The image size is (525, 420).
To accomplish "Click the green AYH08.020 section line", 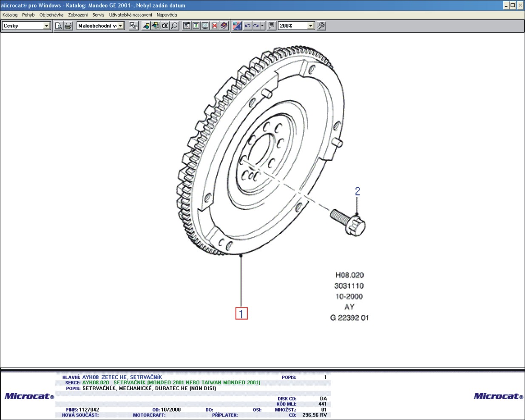I will coord(171,383).
